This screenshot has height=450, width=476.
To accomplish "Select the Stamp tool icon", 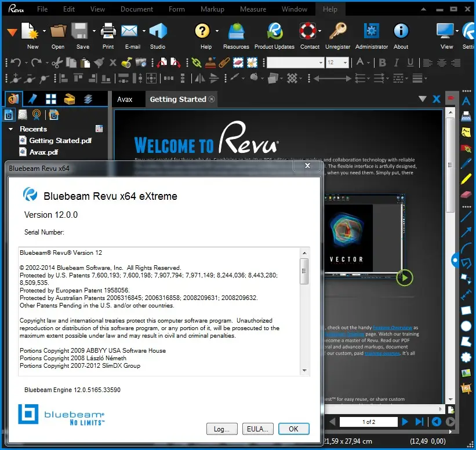I will coord(210,63).
